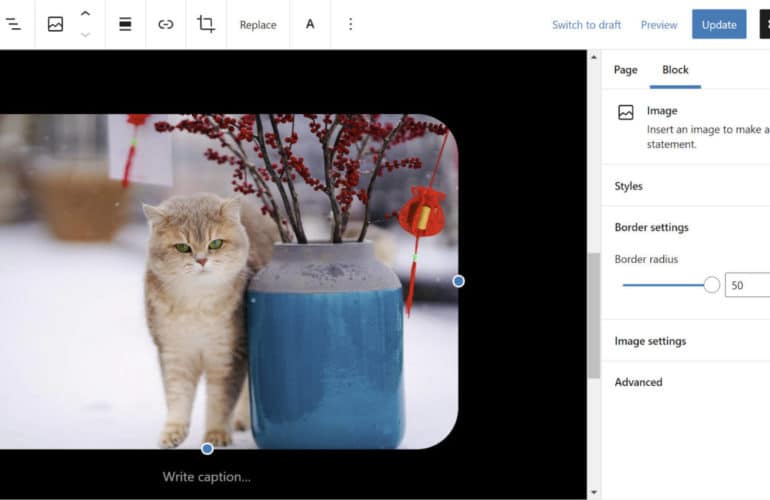Click the Border radius slider handle
The width and height of the screenshot is (770, 500).
tap(712, 285)
